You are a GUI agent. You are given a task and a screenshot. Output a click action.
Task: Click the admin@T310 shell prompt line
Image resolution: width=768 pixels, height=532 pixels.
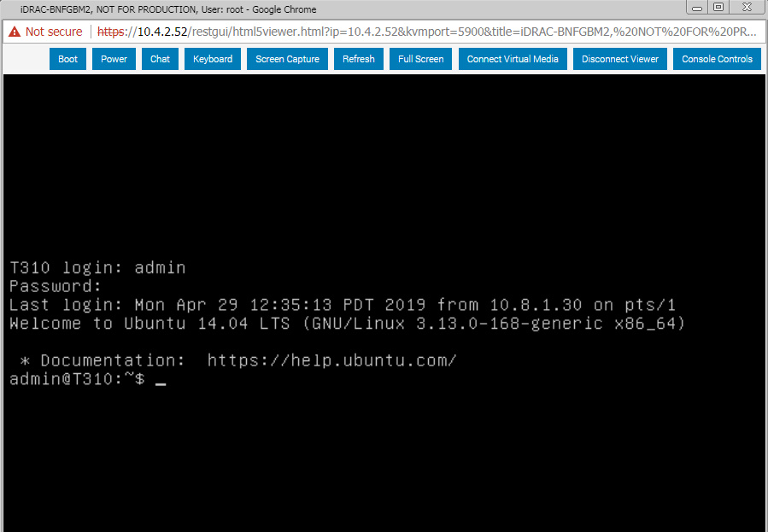pyautogui.click(x=88, y=379)
